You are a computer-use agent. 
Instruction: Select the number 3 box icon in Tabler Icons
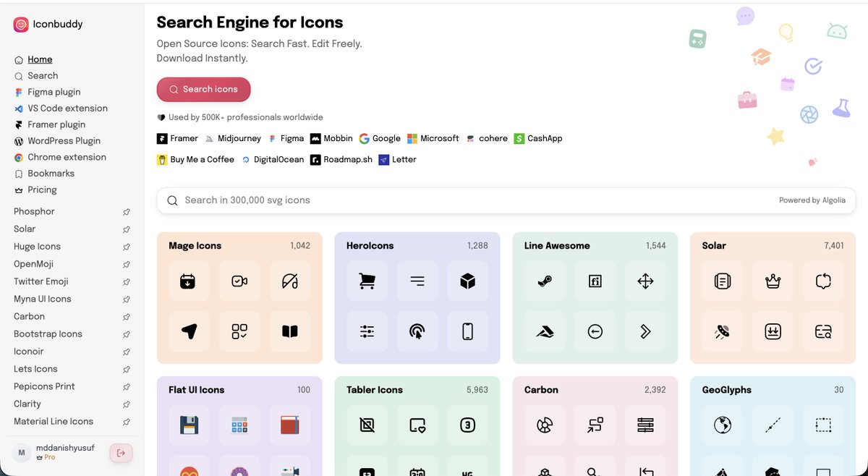pyautogui.click(x=467, y=425)
